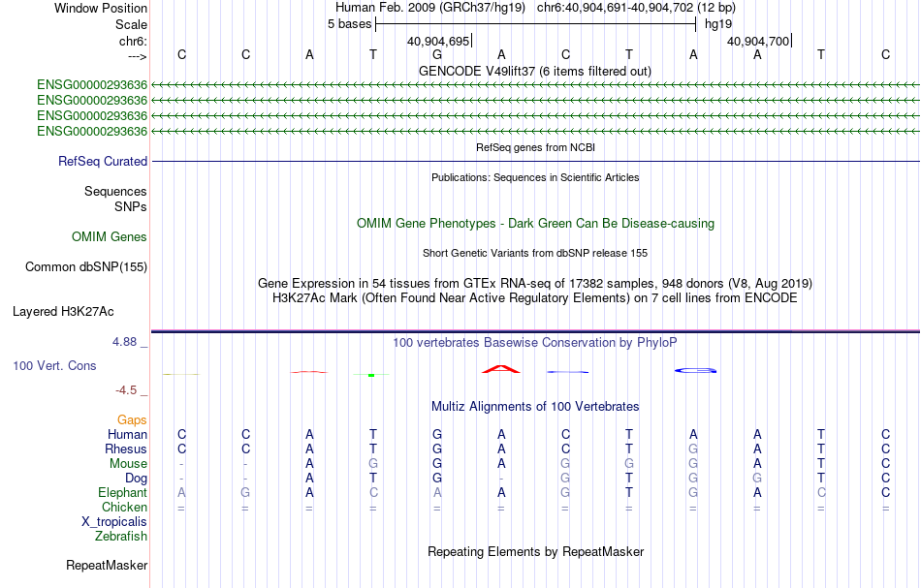Click the OMIM Genes label
This screenshot has width=921, height=588.
109,236
